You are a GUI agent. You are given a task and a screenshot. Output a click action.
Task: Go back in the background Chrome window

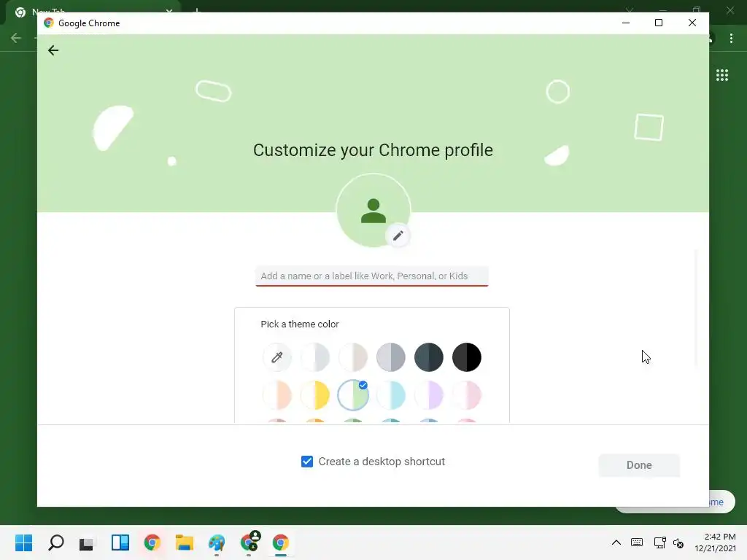(16, 38)
